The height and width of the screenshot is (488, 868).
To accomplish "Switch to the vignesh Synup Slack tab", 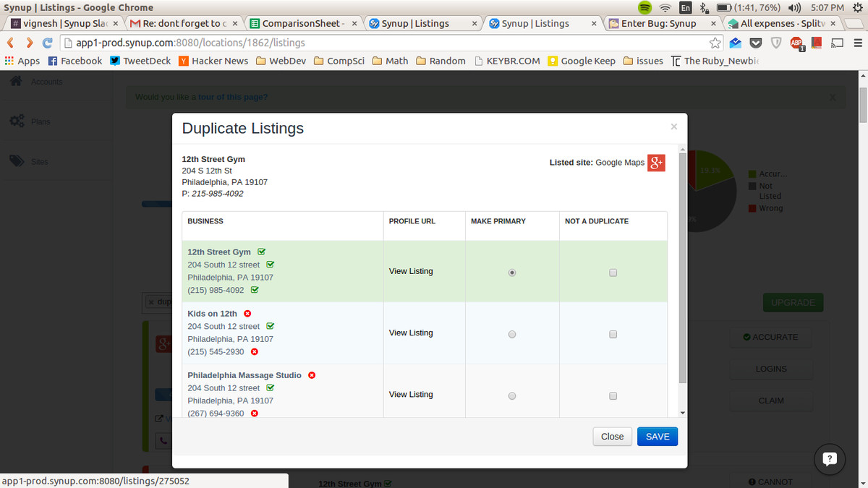I will click(64, 23).
